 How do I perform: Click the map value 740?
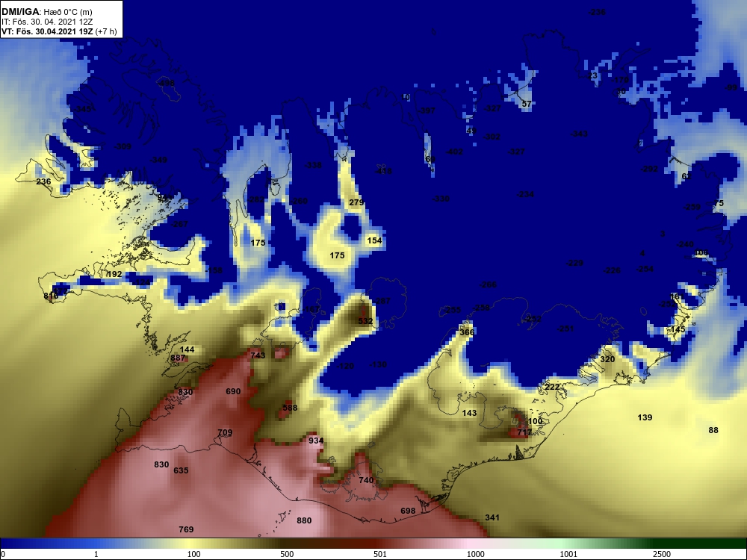(366, 480)
